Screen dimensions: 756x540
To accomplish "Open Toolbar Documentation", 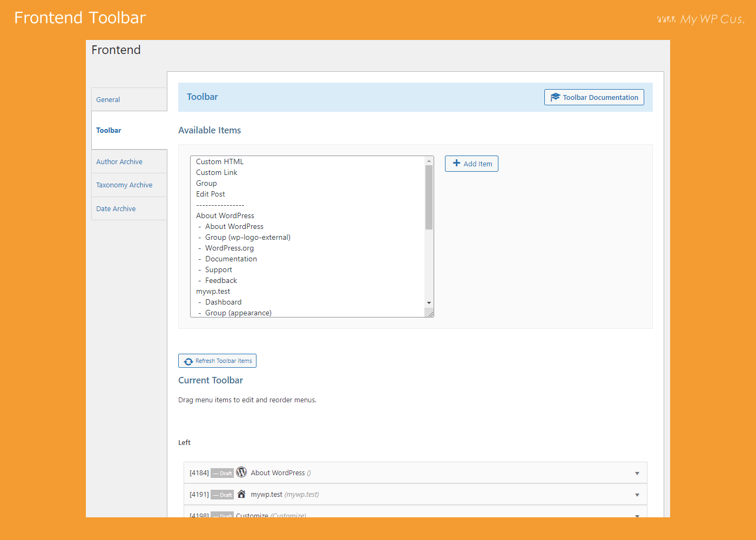I will tap(594, 97).
